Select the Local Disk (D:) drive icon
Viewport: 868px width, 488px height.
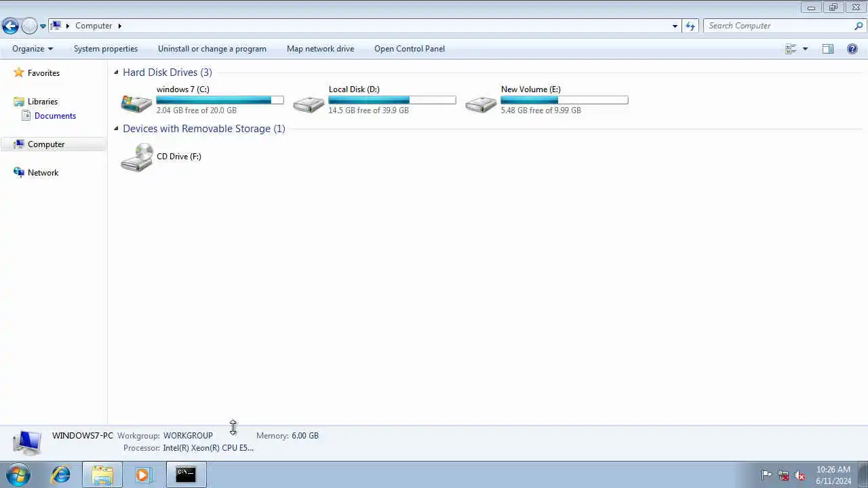pos(309,104)
